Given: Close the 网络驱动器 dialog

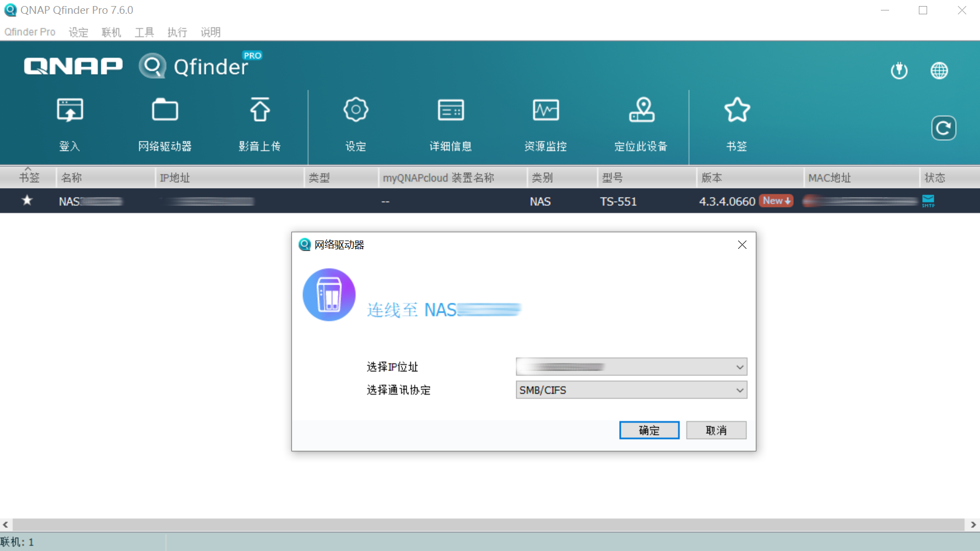Looking at the screenshot, I should click(x=742, y=245).
